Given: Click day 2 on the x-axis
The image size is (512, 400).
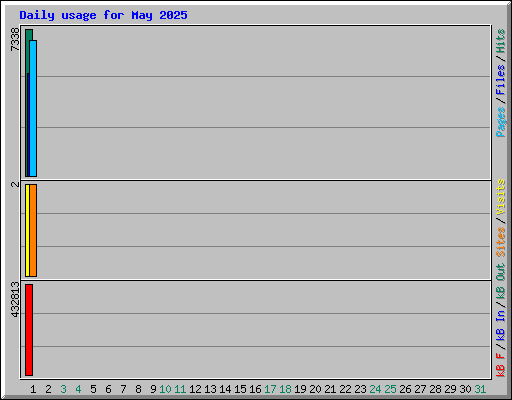Looking at the screenshot, I should pos(48,389).
